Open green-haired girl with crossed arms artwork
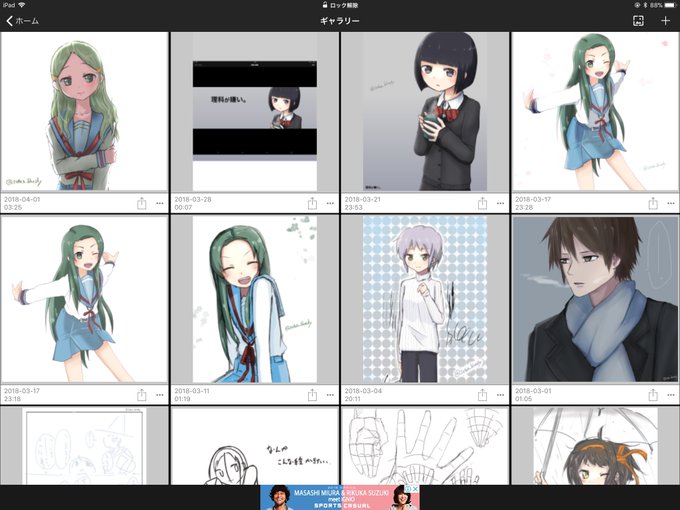 pos(84,111)
